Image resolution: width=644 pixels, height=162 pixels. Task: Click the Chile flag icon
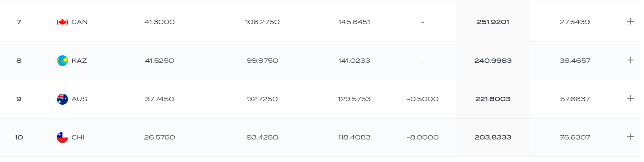tap(62, 138)
